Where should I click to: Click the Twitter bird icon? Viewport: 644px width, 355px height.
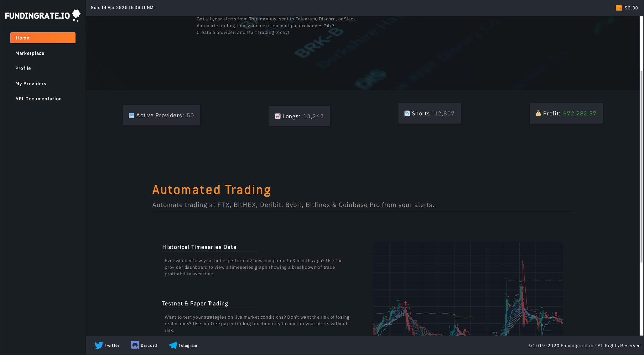99,345
